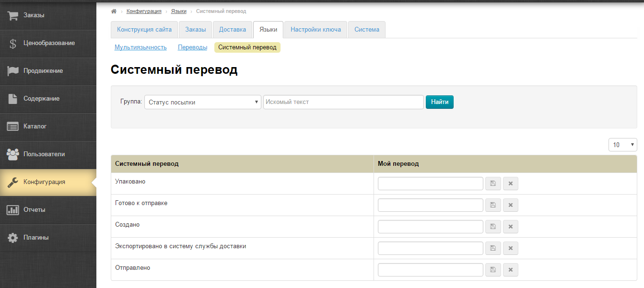
Task: Switch to Конструкция сайта tab
Action: pyautogui.click(x=144, y=29)
